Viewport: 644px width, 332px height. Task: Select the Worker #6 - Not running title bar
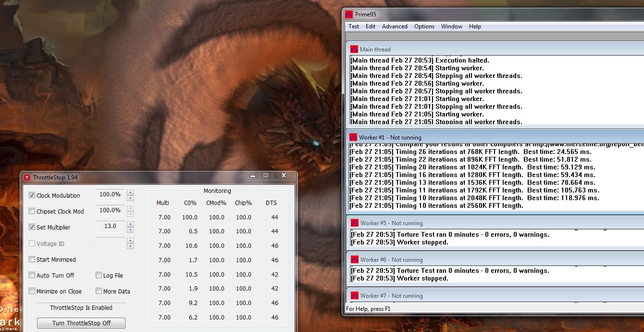point(495,259)
